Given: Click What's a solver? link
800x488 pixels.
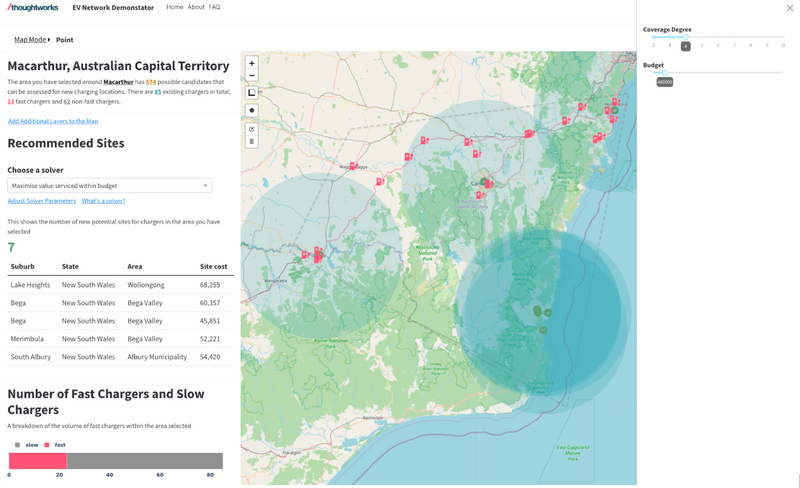Looking at the screenshot, I should click(103, 201).
